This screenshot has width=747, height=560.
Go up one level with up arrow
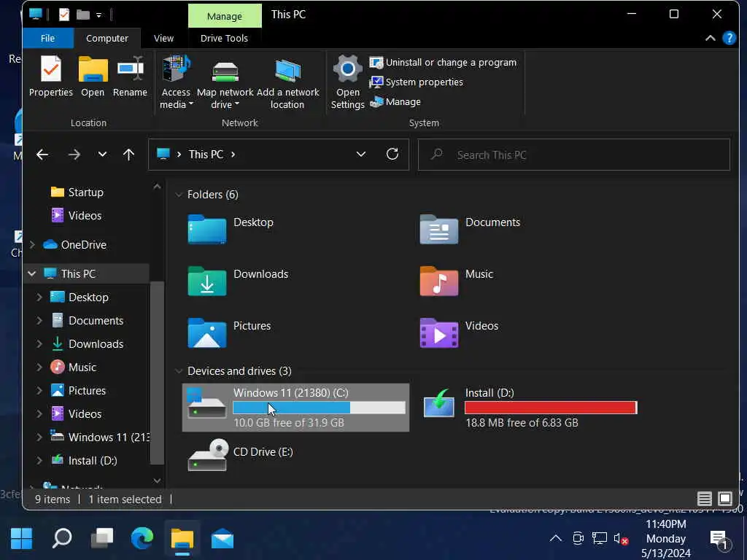pos(128,155)
